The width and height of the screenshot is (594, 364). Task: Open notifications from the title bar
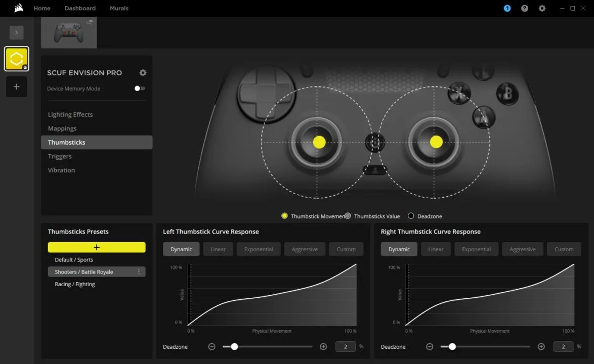click(x=507, y=8)
